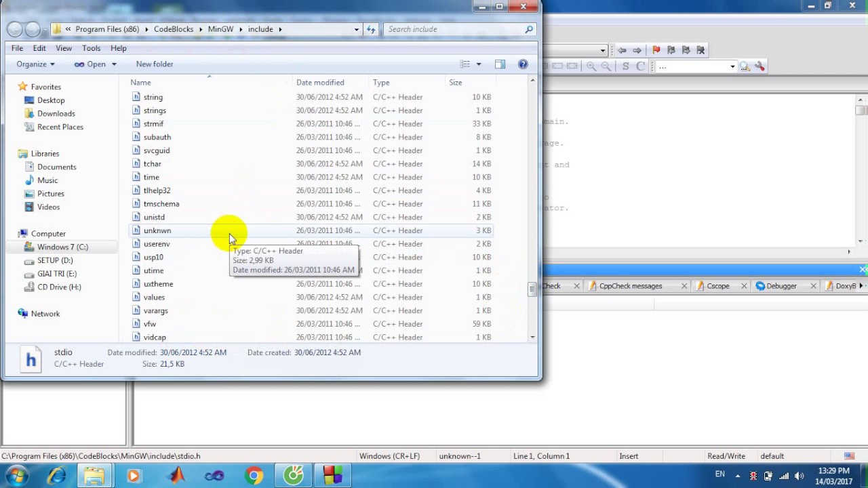
Task: Jump back arrow in Code::Blocks toolbar
Action: (622, 50)
